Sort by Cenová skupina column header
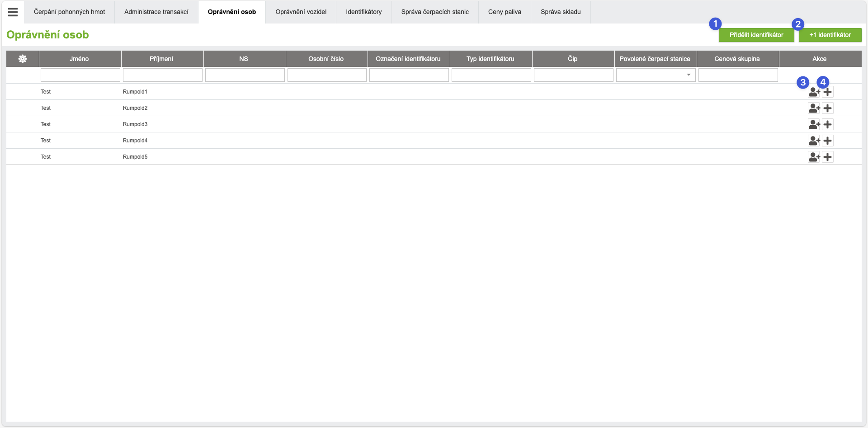Viewport: 868px width, 428px height. click(738, 59)
